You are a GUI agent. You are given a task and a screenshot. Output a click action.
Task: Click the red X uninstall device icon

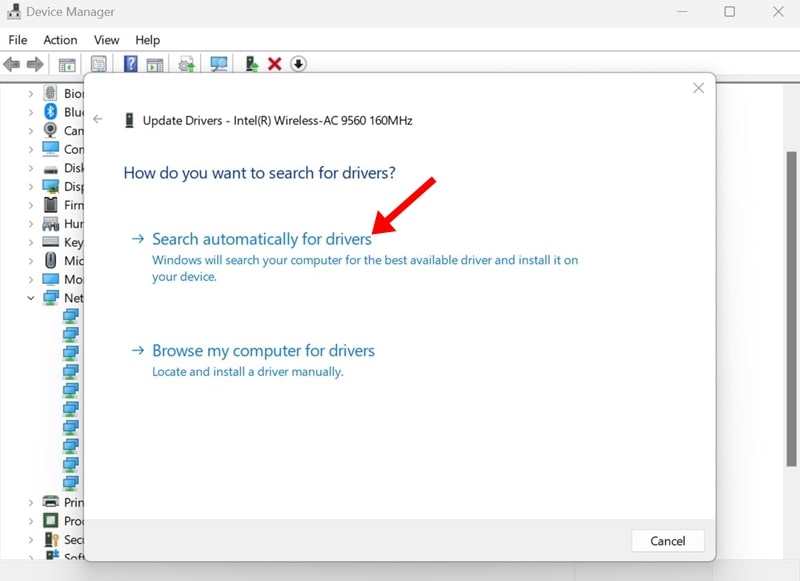click(275, 64)
